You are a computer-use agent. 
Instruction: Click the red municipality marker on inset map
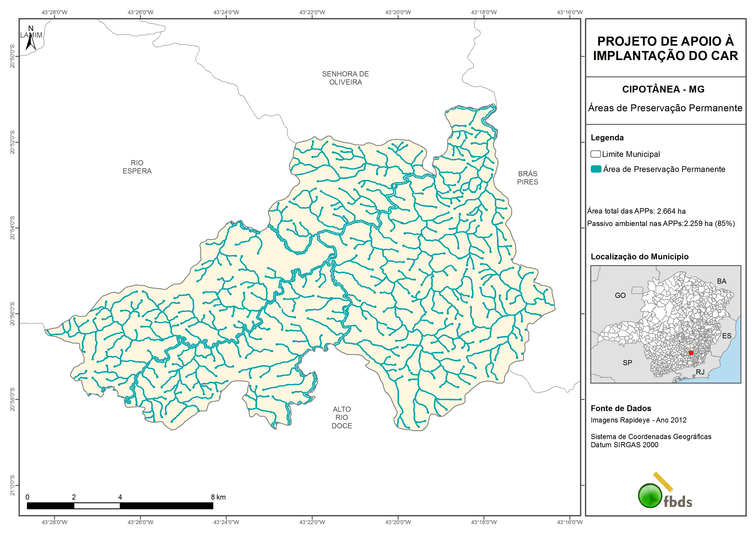pyautogui.click(x=691, y=353)
